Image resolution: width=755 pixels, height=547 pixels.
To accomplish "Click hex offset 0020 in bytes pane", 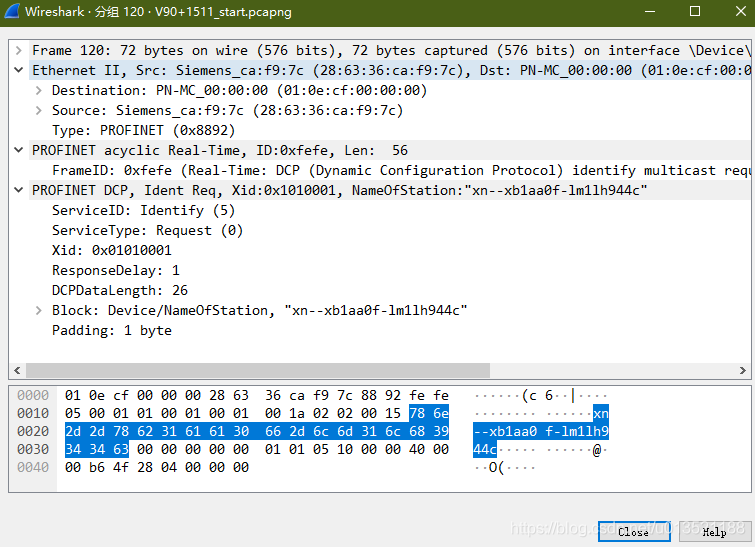I will pos(33,431).
